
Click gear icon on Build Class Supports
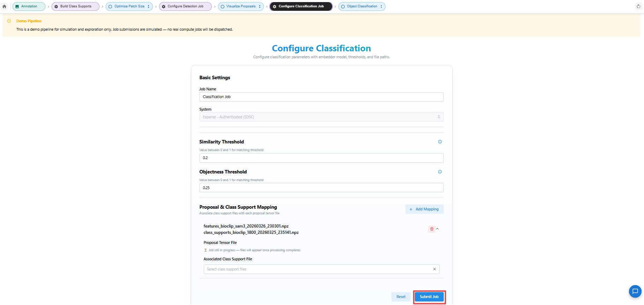click(56, 7)
